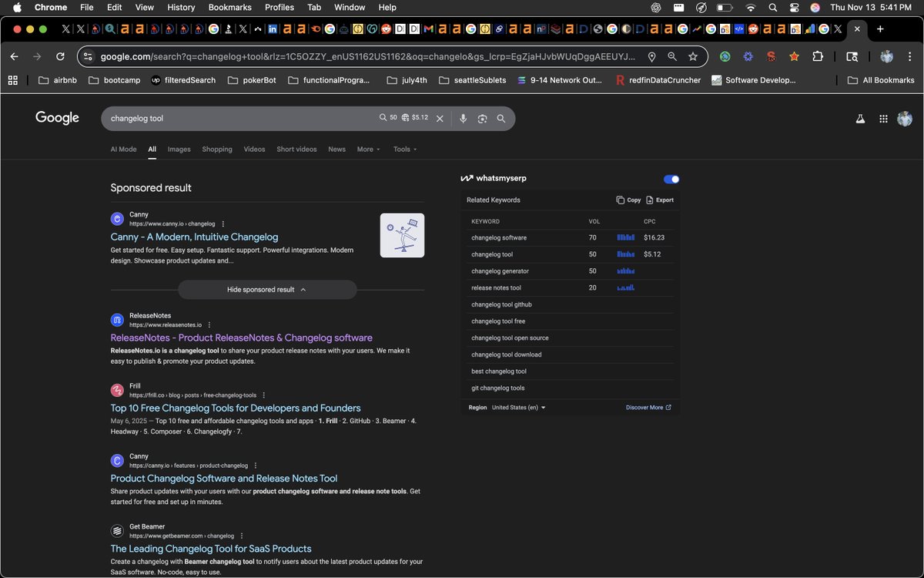Select keyword 'best changelog tool'
The image size is (924, 578).
coord(499,371)
